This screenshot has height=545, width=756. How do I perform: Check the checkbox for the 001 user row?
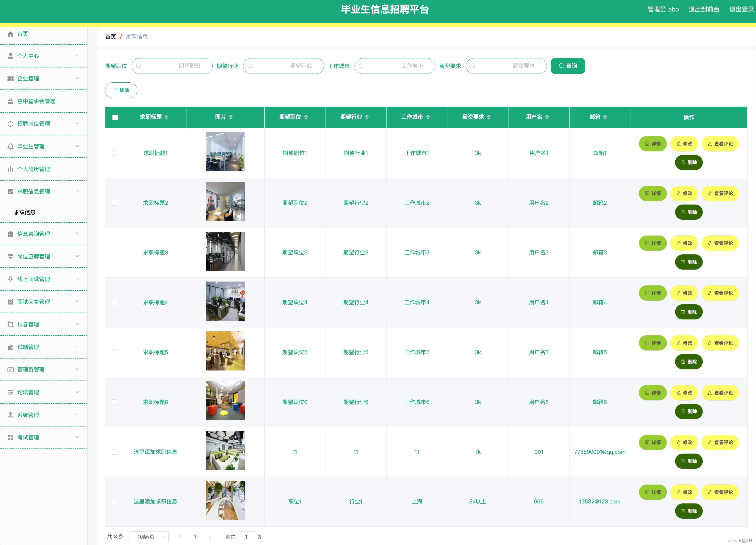tap(114, 452)
